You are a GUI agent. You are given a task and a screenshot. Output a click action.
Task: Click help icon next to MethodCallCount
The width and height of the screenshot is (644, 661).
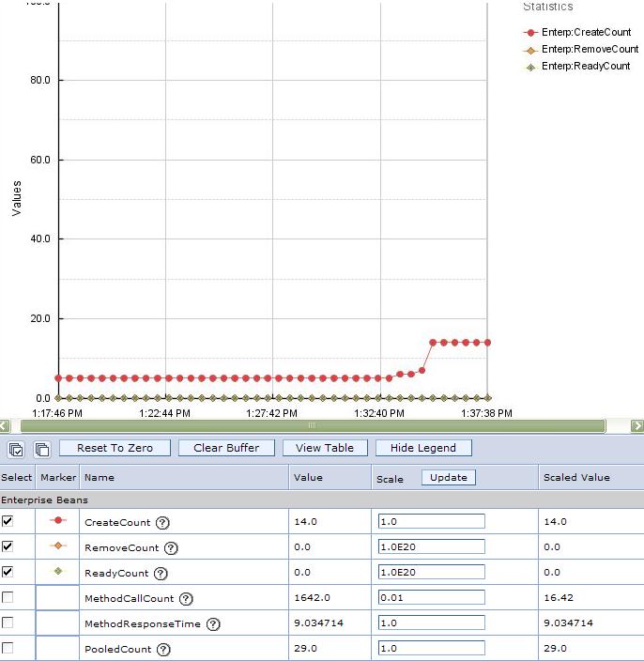pyautogui.click(x=186, y=599)
